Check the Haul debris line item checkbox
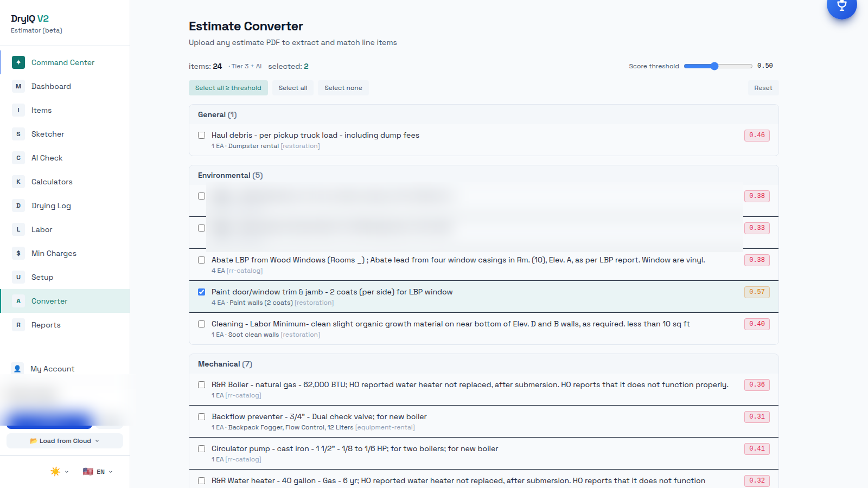868x488 pixels. [x=201, y=136]
